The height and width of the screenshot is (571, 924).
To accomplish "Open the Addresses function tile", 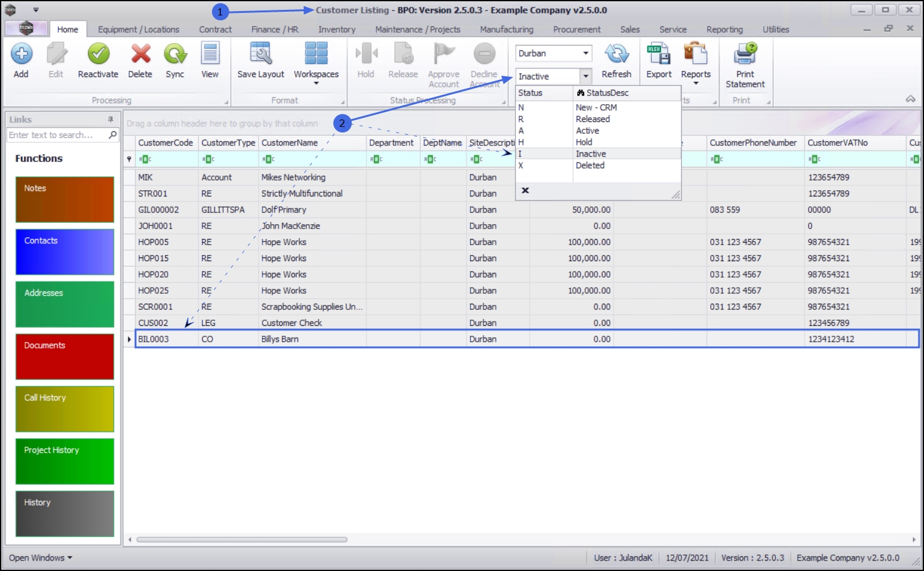I will pos(65,304).
